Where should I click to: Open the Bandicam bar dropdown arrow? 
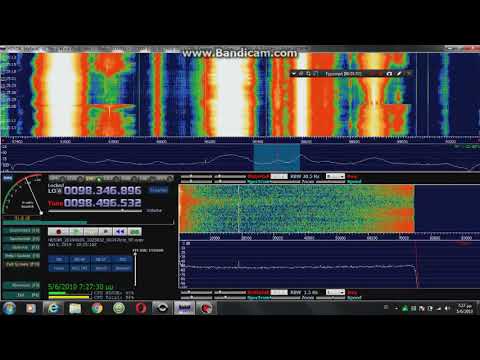(x=294, y=74)
